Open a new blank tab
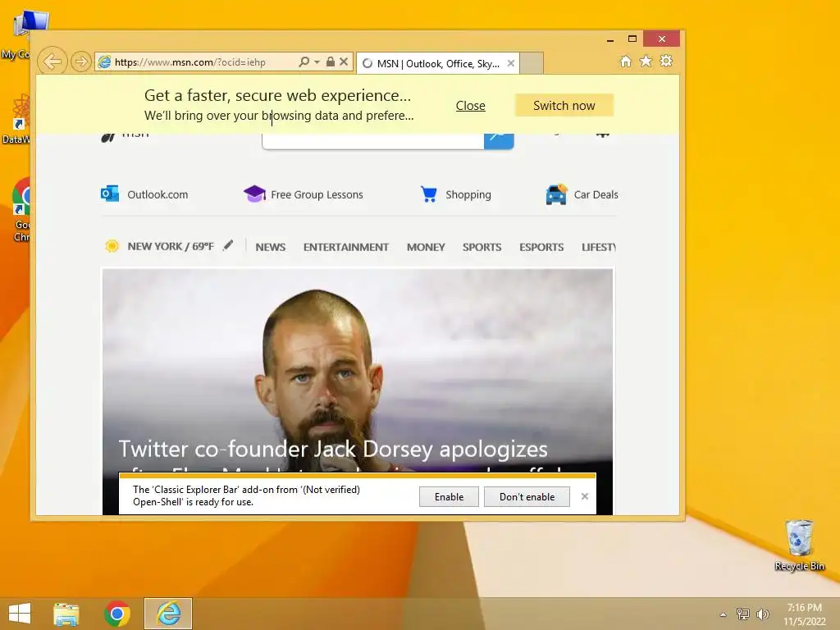Screen dimensions: 840x630 pos(532,63)
